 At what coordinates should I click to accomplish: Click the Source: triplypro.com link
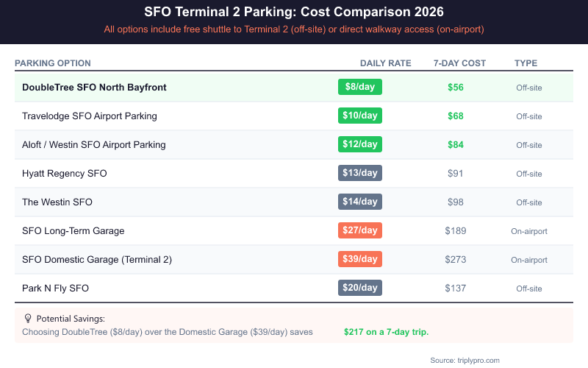[x=465, y=360]
